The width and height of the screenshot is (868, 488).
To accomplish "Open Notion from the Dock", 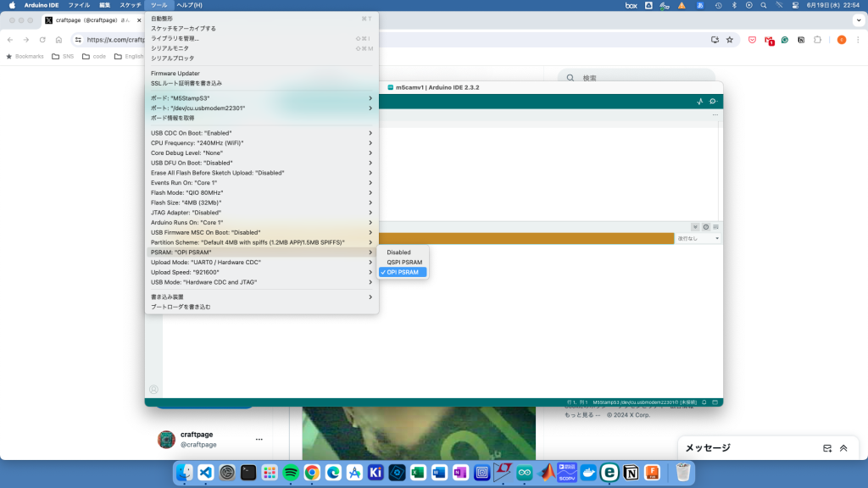I will point(631,473).
